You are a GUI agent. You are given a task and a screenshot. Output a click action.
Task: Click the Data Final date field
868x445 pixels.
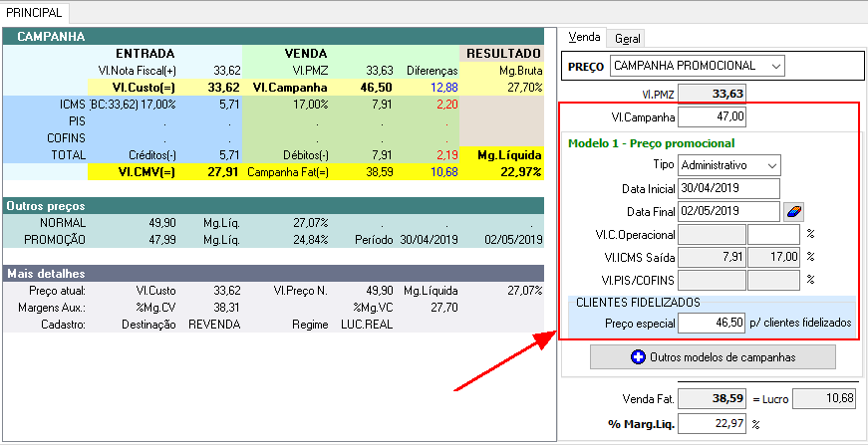729,211
